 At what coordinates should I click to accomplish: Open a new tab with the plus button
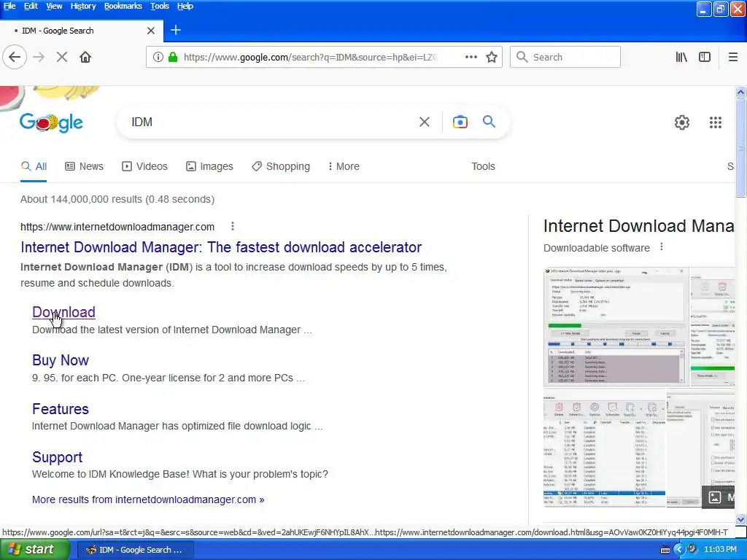(x=176, y=31)
